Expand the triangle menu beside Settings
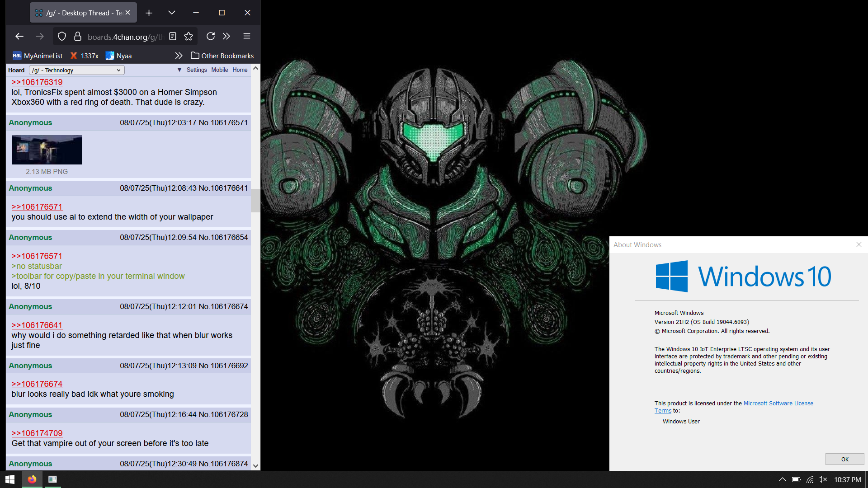868x488 pixels. pyautogui.click(x=179, y=70)
